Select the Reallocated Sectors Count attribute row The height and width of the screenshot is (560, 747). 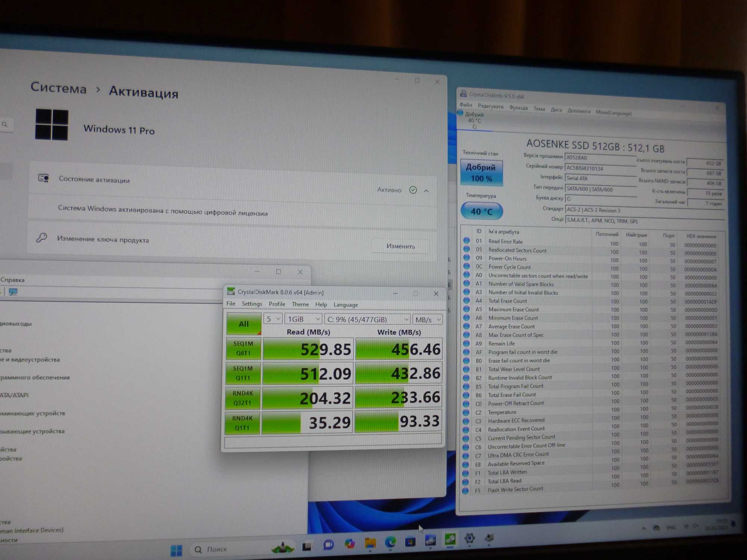pos(592,252)
